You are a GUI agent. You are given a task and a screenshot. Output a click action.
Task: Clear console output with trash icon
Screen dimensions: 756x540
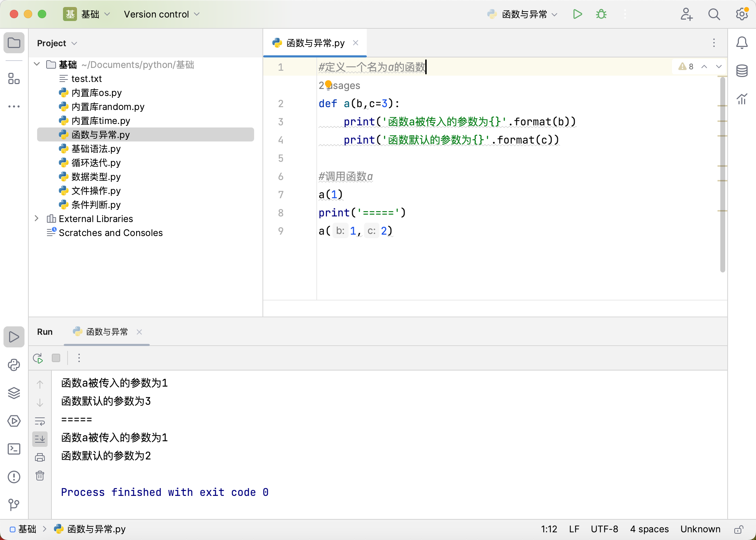click(40, 476)
